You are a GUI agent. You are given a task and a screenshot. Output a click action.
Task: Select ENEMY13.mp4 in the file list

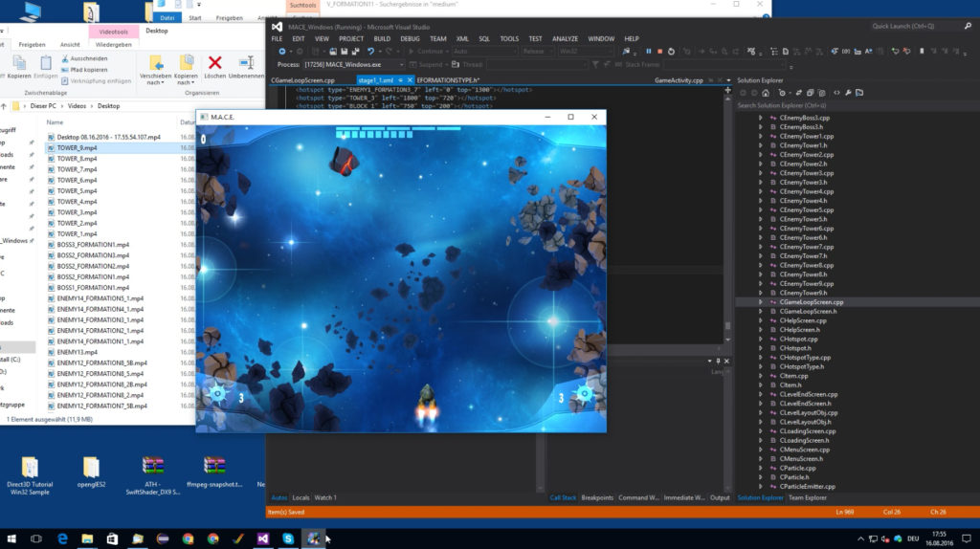pyautogui.click(x=77, y=352)
